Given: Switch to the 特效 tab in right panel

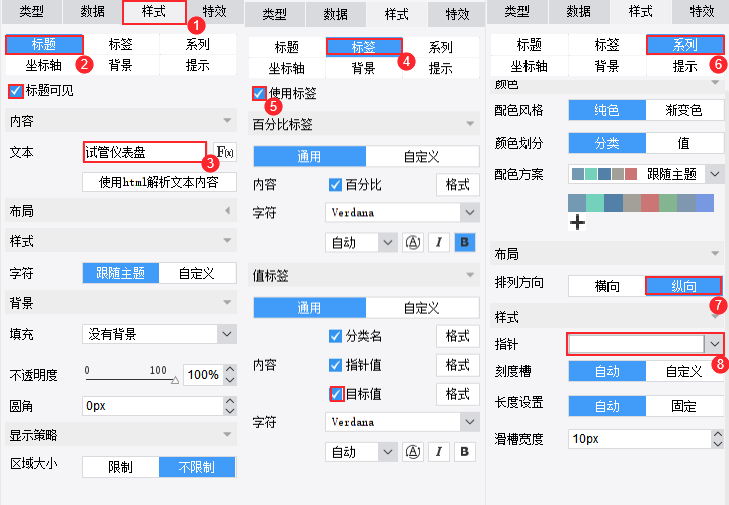Looking at the screenshot, I should (x=701, y=11).
